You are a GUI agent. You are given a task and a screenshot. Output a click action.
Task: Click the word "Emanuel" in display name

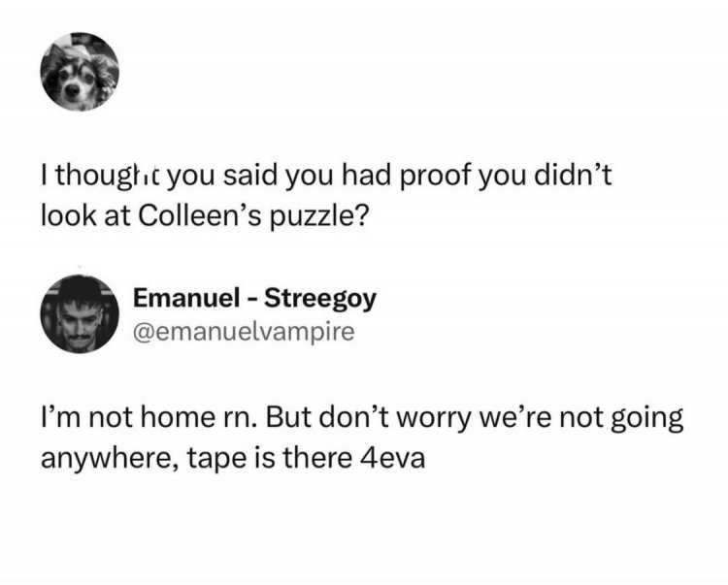tap(186, 298)
